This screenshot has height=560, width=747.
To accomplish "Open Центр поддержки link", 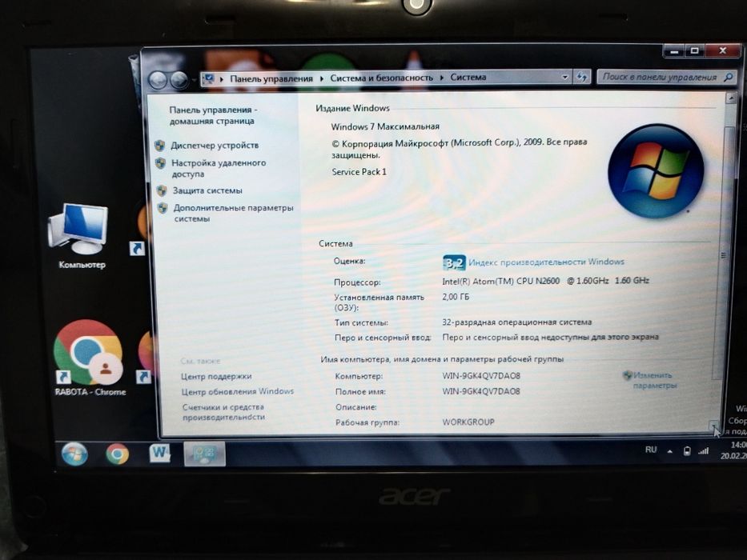I will (216, 377).
